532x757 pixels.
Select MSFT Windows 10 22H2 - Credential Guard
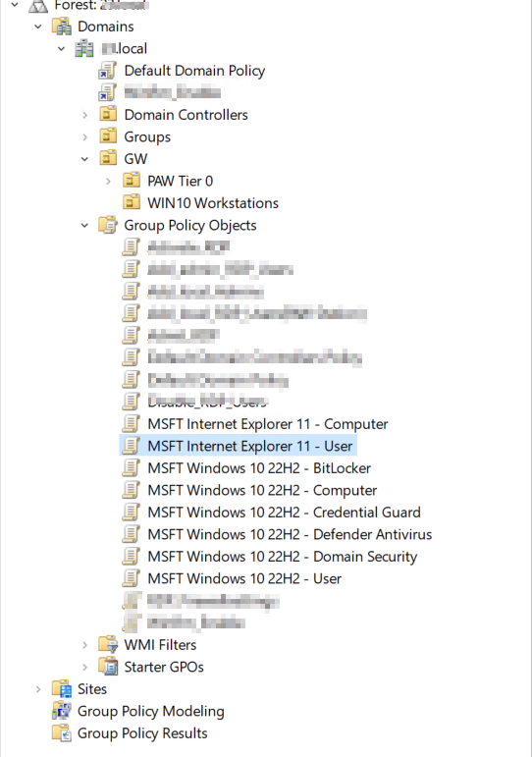(x=285, y=513)
